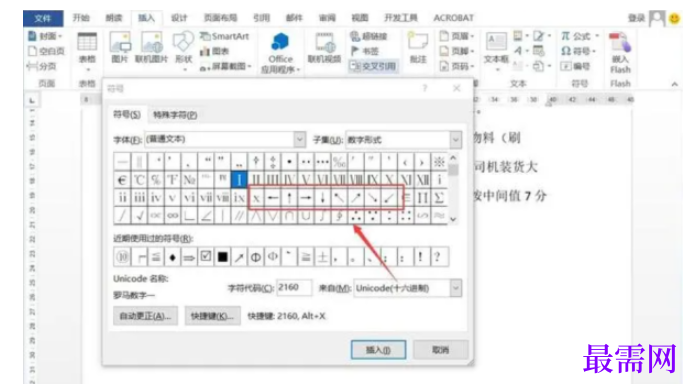Select the right arrow → symbol
Image resolution: width=695 pixels, height=390 pixels.
pos(306,198)
